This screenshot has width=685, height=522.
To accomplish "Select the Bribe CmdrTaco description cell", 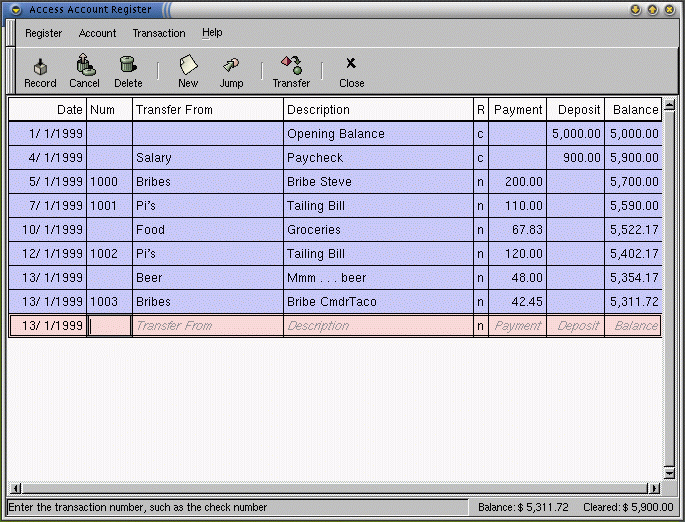I will 378,302.
